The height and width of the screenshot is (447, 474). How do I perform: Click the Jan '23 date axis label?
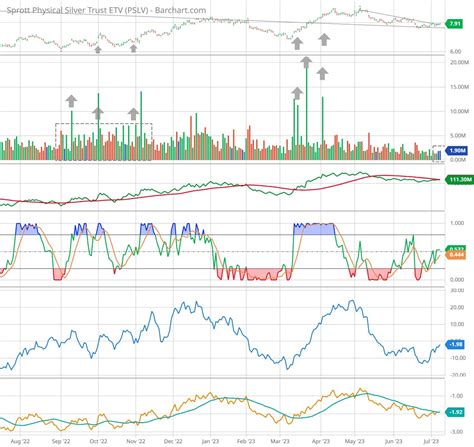point(210,441)
